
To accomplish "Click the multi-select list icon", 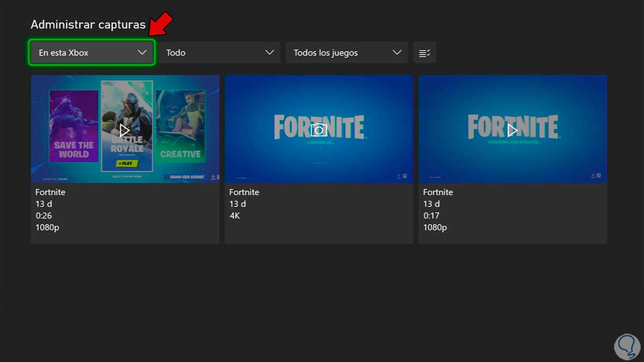I will [x=425, y=53].
